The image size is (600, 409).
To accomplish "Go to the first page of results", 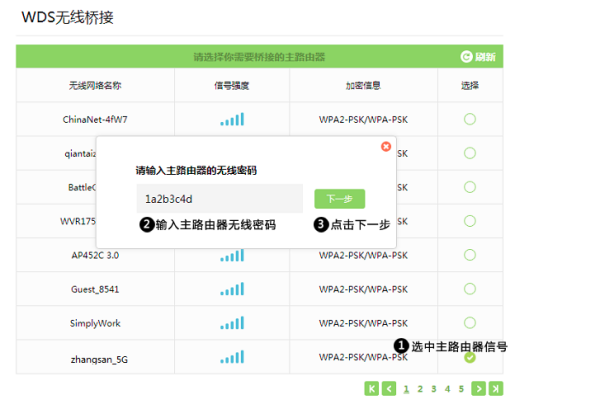I will 372,388.
